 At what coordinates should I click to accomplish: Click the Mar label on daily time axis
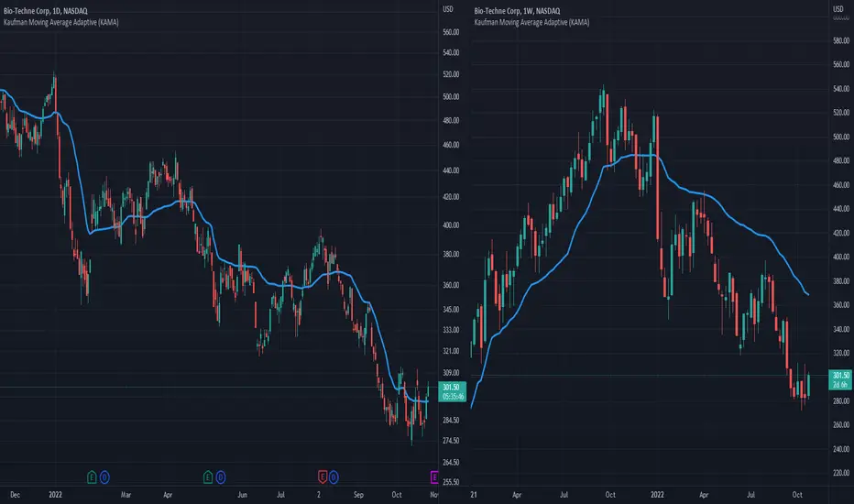point(126,495)
